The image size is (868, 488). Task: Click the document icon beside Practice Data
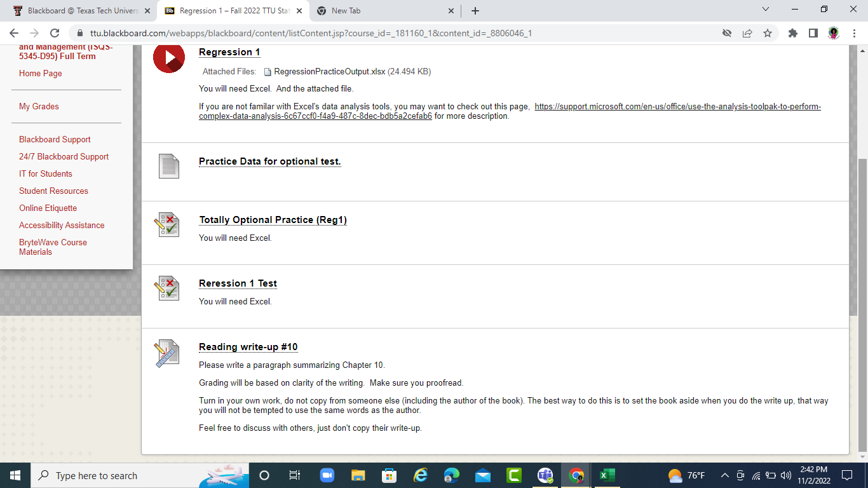pyautogui.click(x=169, y=166)
